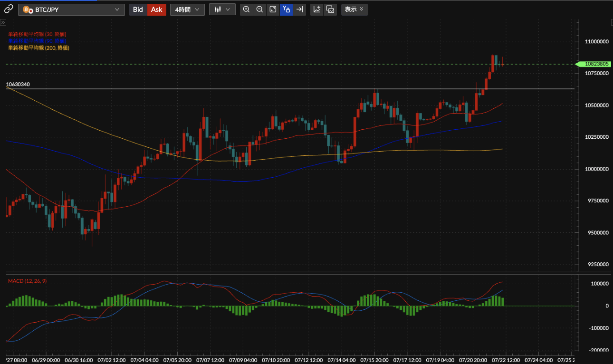Expand the side panel with double-chevron

[x=3, y=22]
